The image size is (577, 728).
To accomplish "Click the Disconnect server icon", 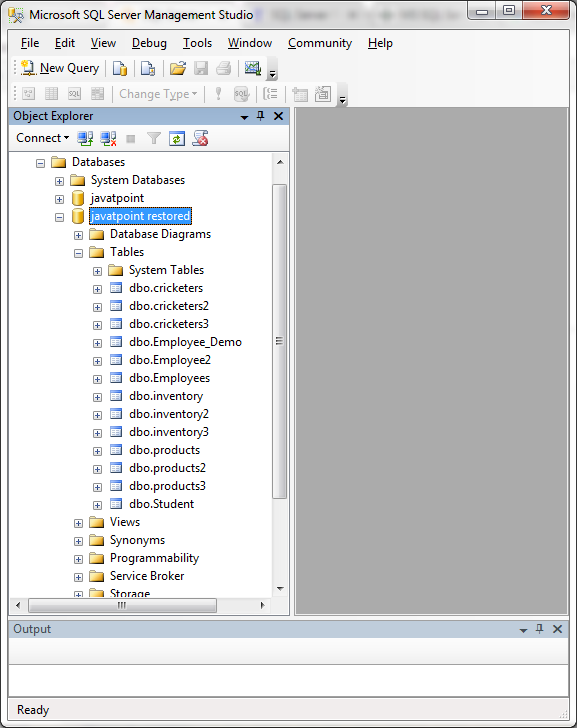I will tap(108, 138).
